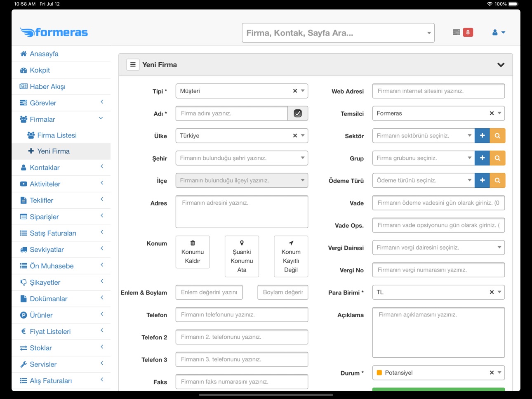The height and width of the screenshot is (399, 532).
Task: Expand the Teklifler sidebar menu
Action: pyautogui.click(x=61, y=201)
